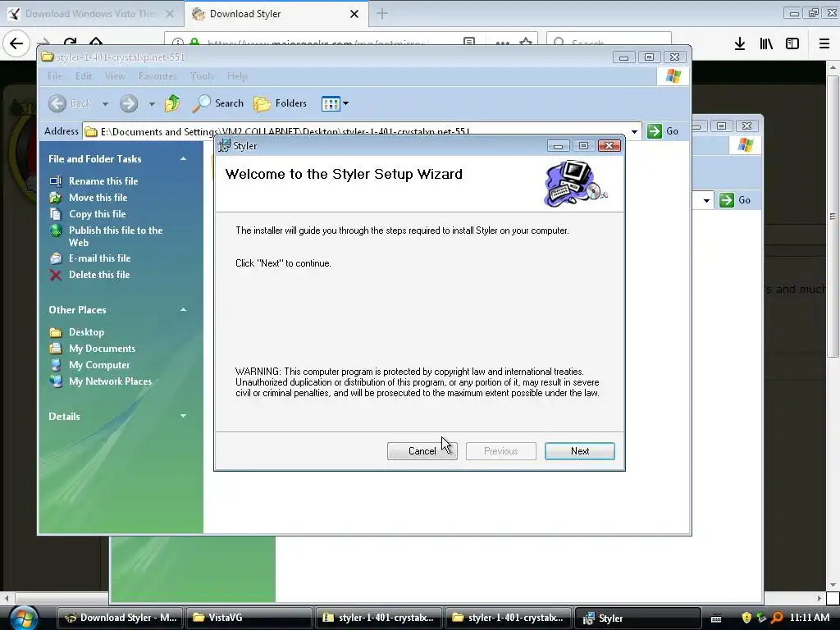Open Search in the Explorer toolbar

(218, 103)
